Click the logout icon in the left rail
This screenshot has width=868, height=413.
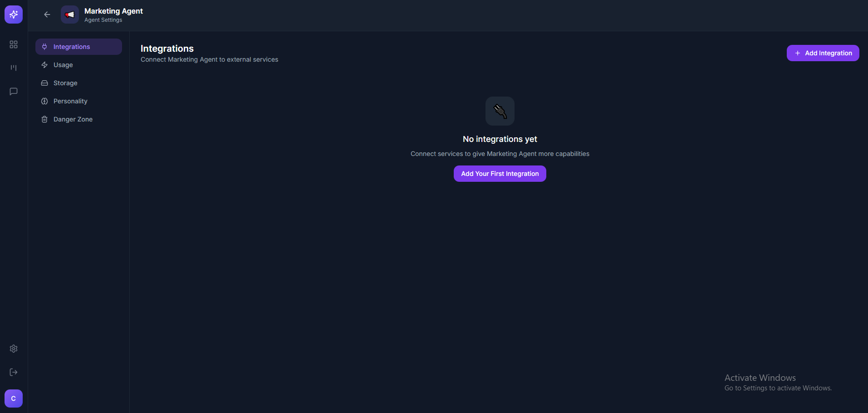coord(13,372)
